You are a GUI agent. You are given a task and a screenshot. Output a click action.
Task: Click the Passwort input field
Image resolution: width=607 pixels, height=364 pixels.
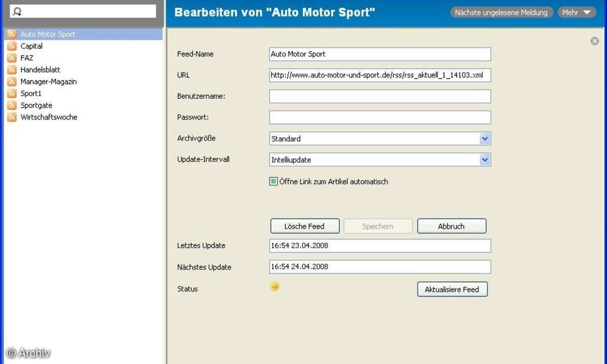(380, 117)
